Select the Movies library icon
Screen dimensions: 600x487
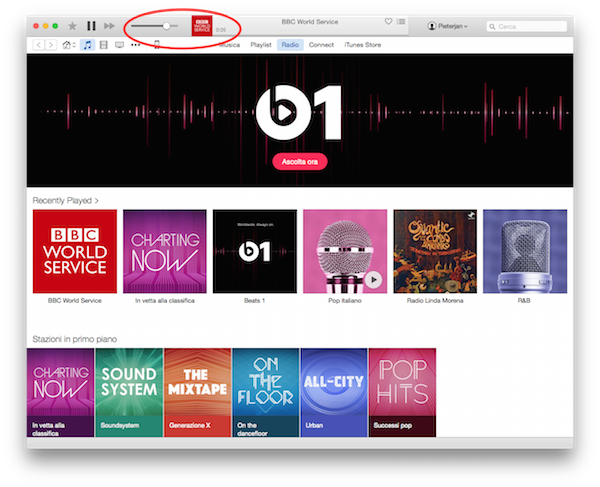pos(104,45)
